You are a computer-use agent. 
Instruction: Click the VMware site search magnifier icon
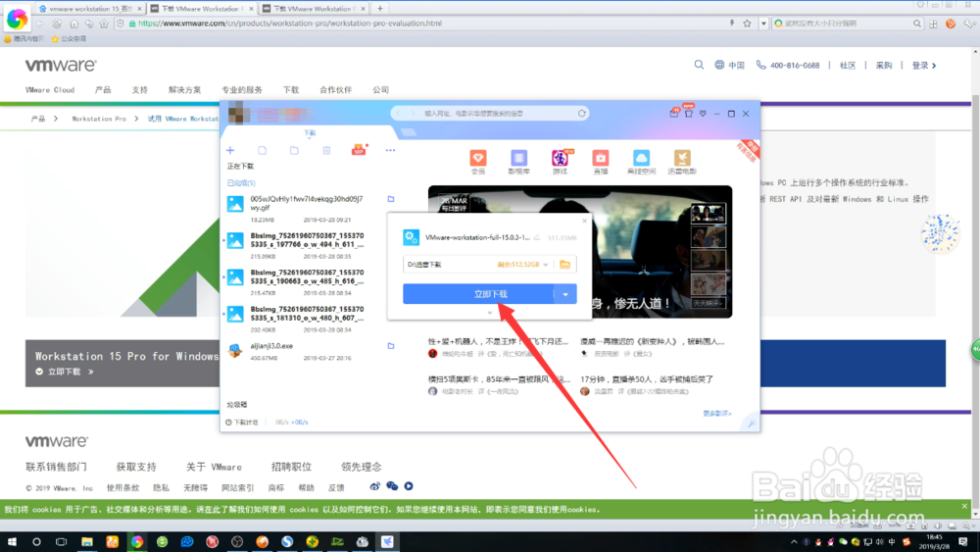click(x=699, y=65)
